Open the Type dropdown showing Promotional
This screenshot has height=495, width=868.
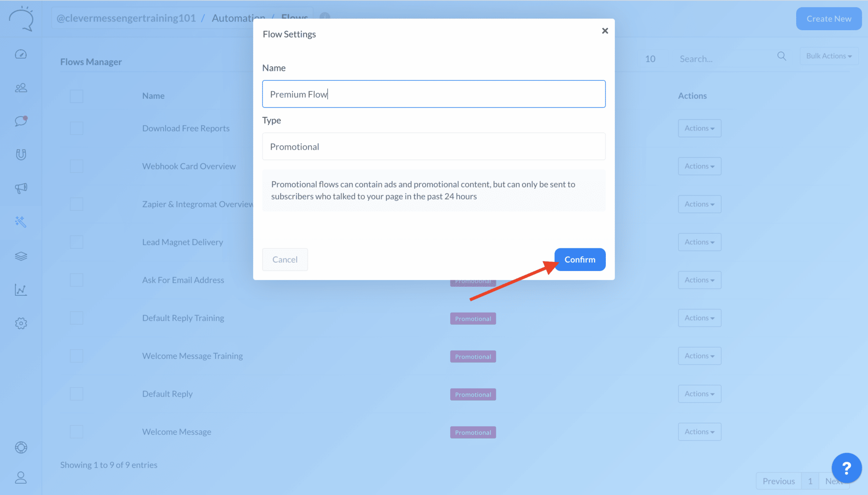(434, 146)
